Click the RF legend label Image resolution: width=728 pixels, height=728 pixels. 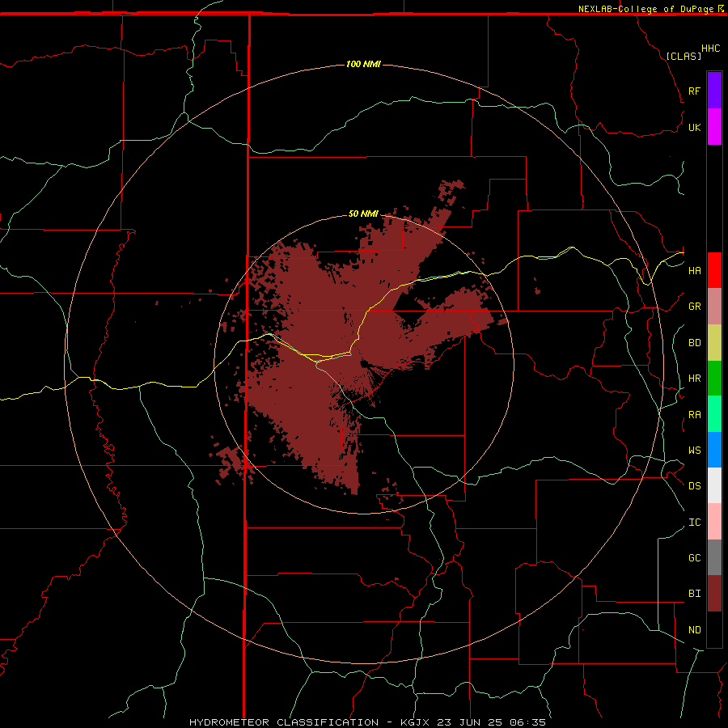694,91
